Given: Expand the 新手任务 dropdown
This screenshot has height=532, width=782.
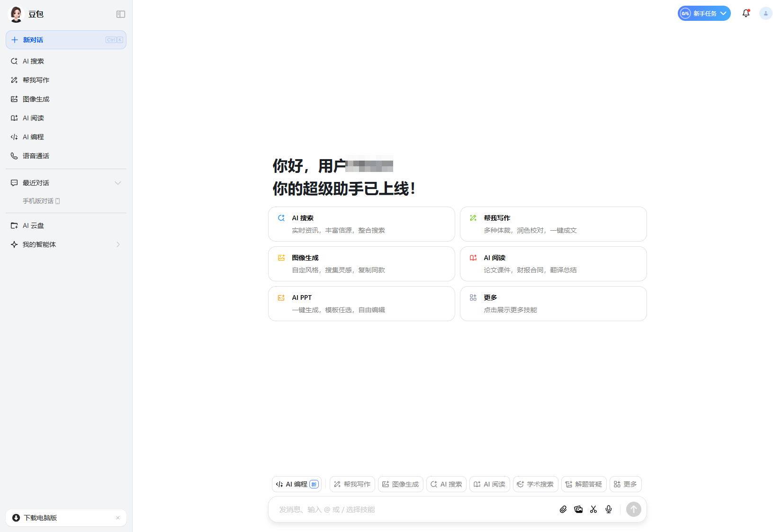Looking at the screenshot, I should click(704, 13).
